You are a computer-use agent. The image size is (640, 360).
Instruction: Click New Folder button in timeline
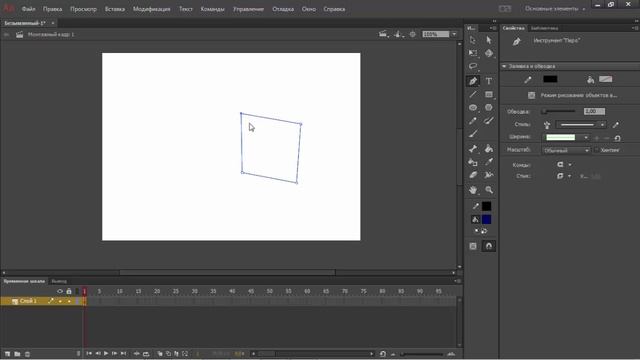click(17, 354)
